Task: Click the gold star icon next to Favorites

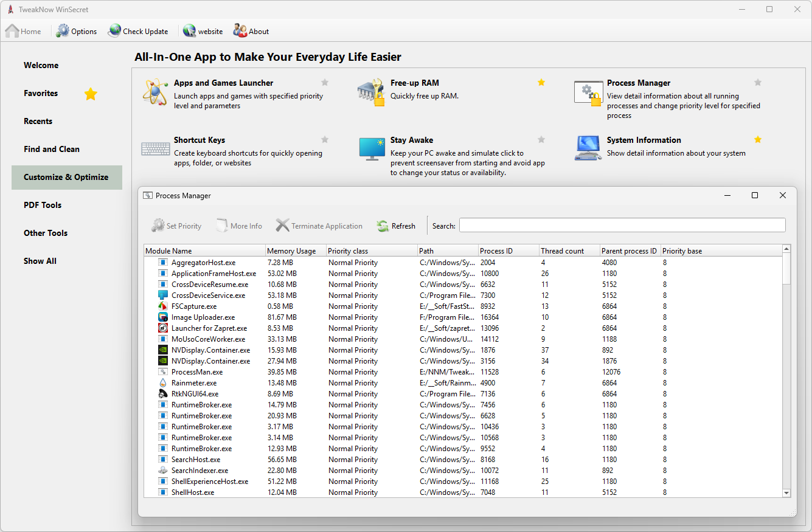Action: 91,94
